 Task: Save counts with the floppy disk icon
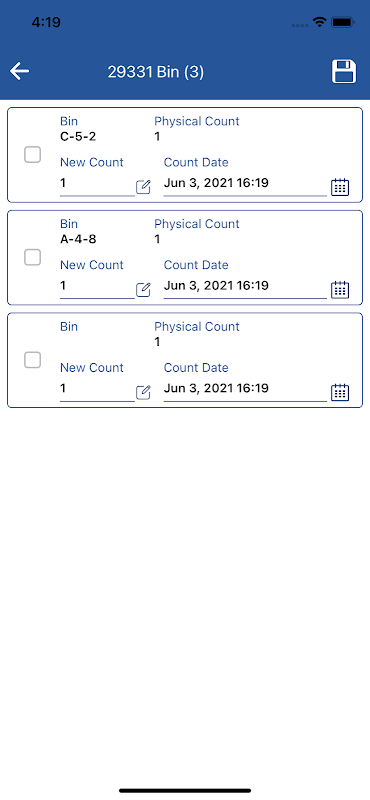click(344, 71)
